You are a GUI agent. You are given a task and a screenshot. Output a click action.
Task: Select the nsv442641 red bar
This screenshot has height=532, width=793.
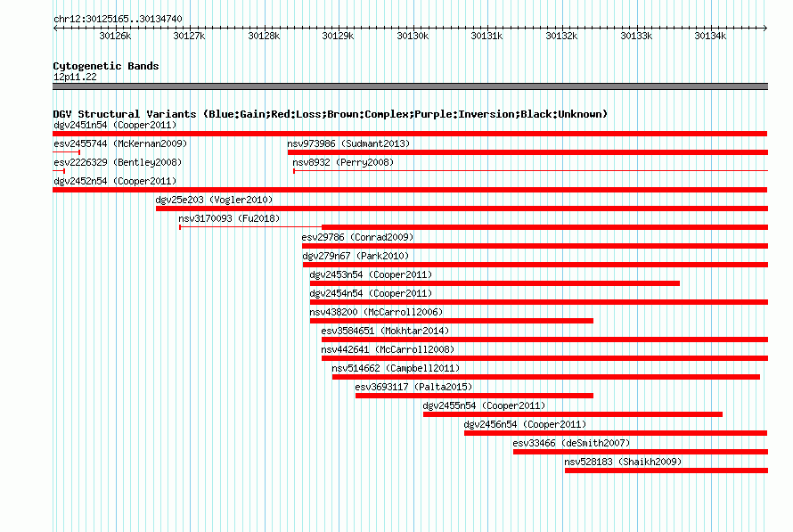544,358
